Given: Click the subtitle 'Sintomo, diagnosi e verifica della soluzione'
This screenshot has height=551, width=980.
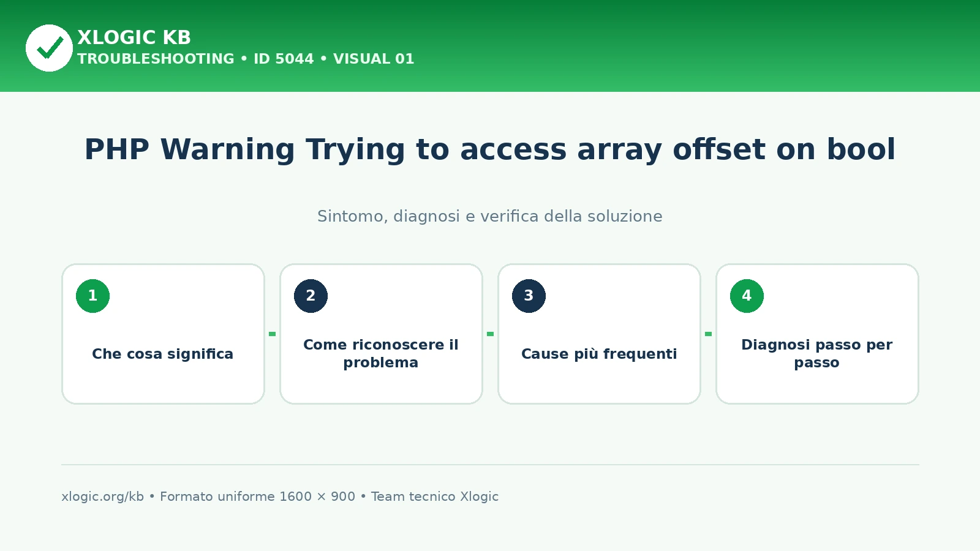Looking at the screenshot, I should 490,216.
